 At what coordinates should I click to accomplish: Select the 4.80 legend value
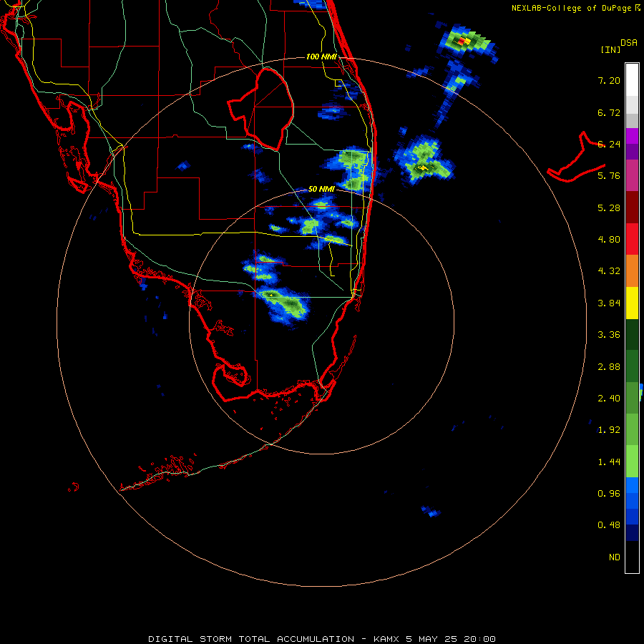(609, 240)
